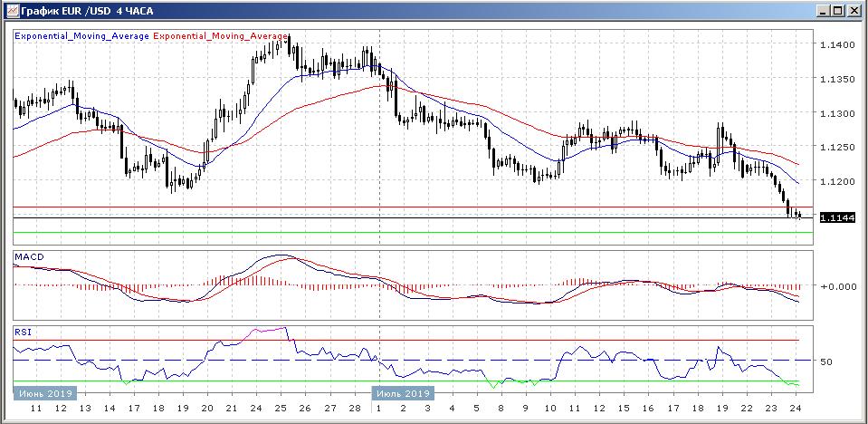Click the RSI indicator label
The height and width of the screenshot is (424, 868).
click(x=24, y=332)
